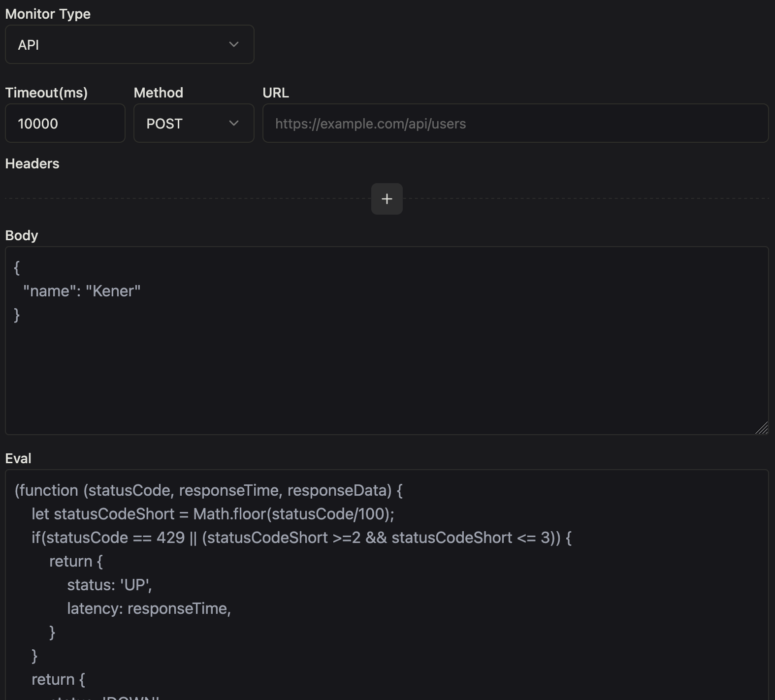The image size is (775, 700).
Task: Click inside the Eval code textarea
Action: pos(387,585)
